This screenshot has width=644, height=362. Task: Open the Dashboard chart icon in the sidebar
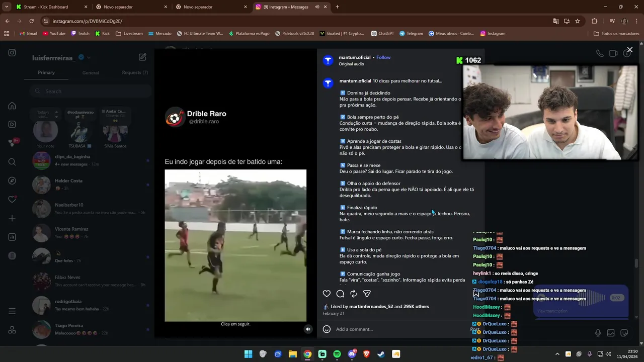pyautogui.click(x=12, y=237)
